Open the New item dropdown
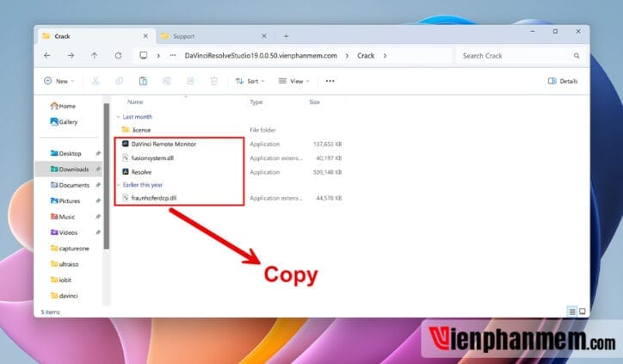This screenshot has height=364, width=623. tap(59, 81)
